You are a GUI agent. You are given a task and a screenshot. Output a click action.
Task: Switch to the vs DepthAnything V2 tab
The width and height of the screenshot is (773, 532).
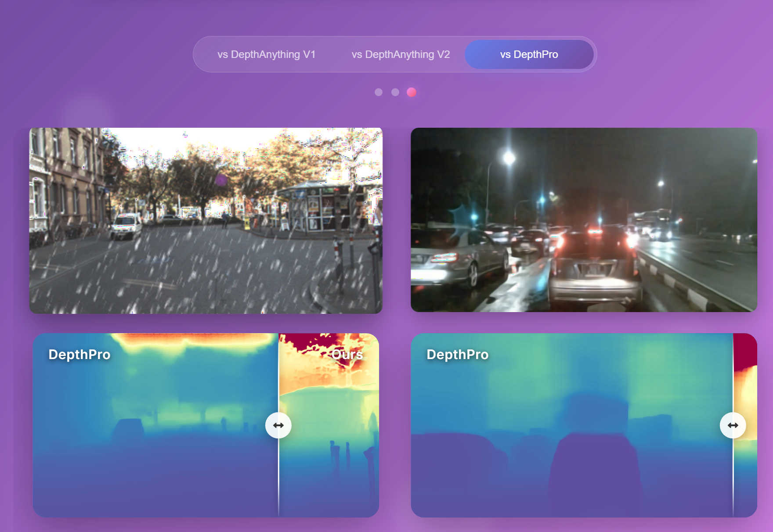click(x=400, y=54)
